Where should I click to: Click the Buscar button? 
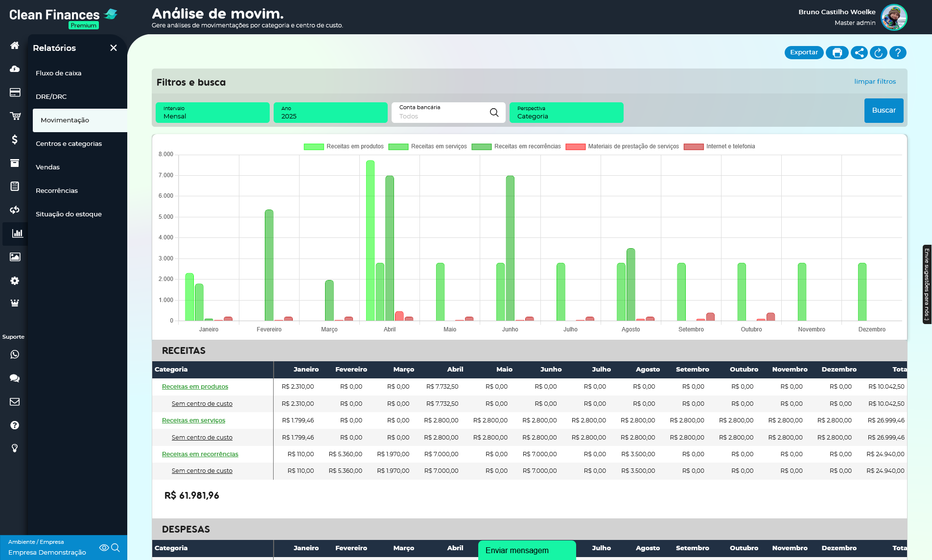tap(884, 111)
